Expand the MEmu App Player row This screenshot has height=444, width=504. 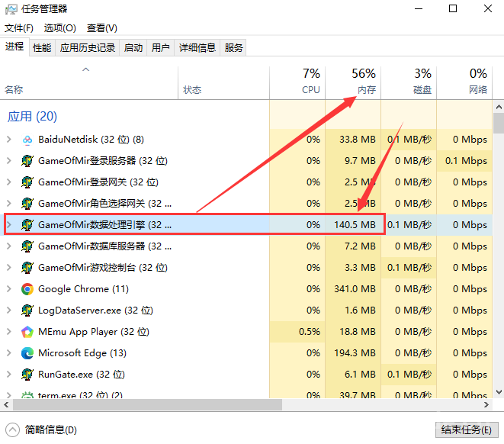[x=9, y=332]
